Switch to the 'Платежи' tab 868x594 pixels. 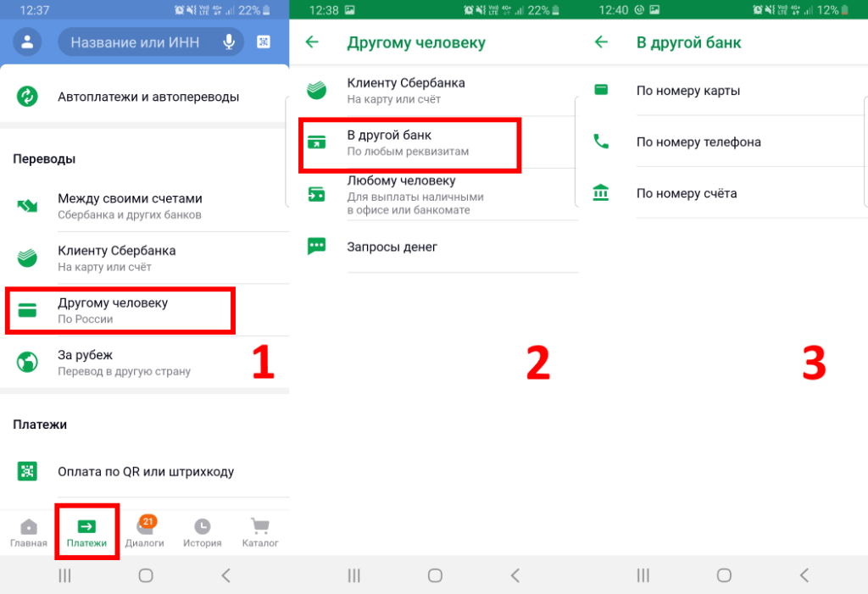(x=86, y=533)
